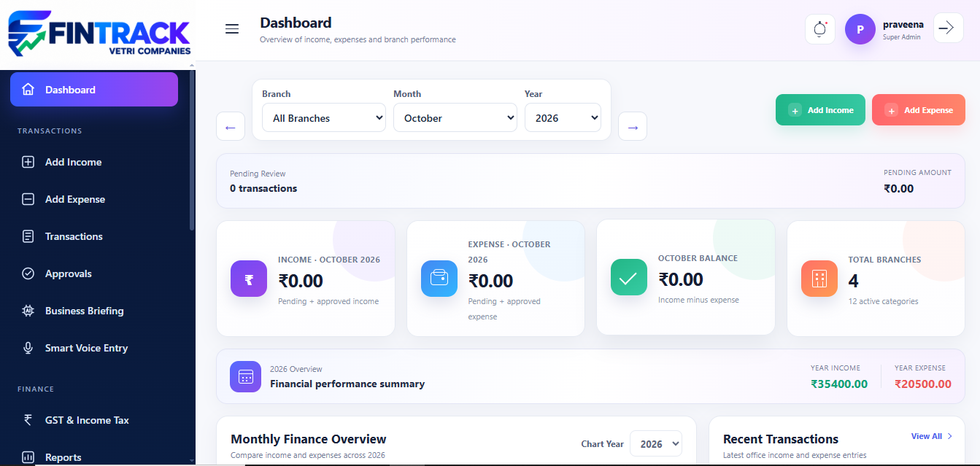Click the orange building branches icon
Screen dimensions: 980x466
point(819,279)
